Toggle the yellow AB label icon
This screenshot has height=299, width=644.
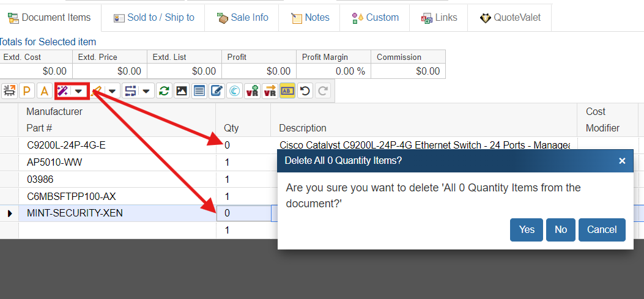tap(287, 90)
